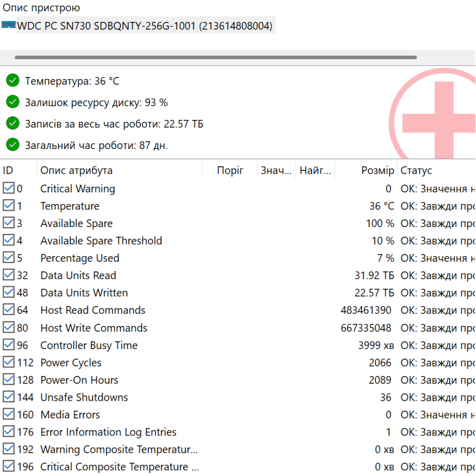Uncheck the Critical Warning attribute checkbox
This screenshot has height=476, width=476.
[x=9, y=188]
